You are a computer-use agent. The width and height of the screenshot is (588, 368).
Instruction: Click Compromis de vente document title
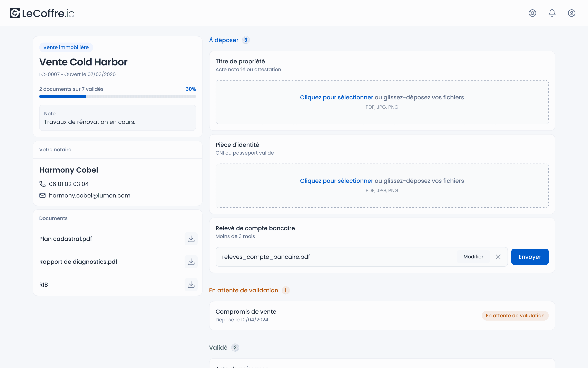pyautogui.click(x=246, y=312)
